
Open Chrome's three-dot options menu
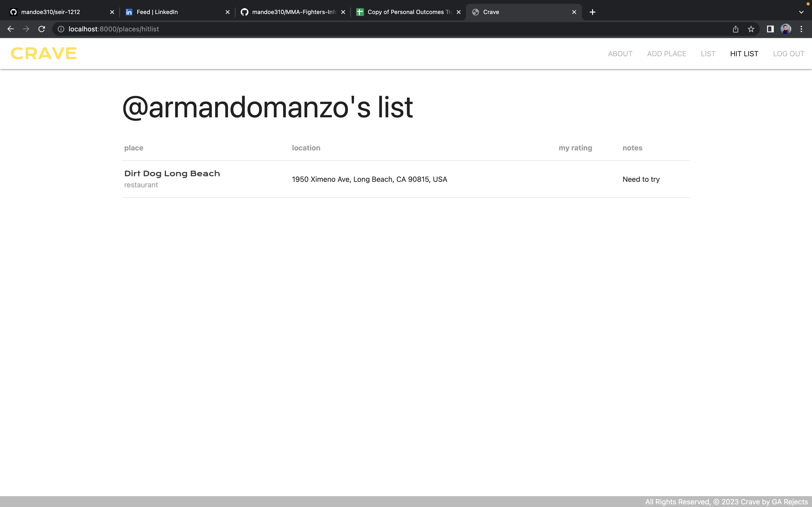coord(802,29)
